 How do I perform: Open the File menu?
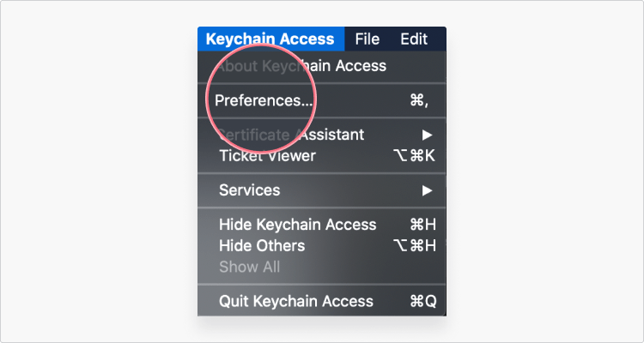click(x=368, y=39)
